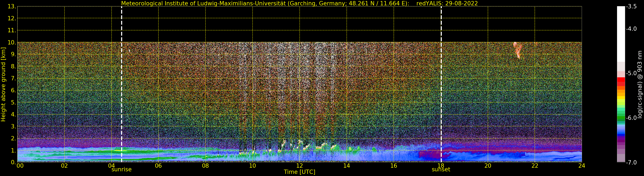Click the 'sunrise' label under the time axis
Screen dimensions: 644x176
(121, 169)
